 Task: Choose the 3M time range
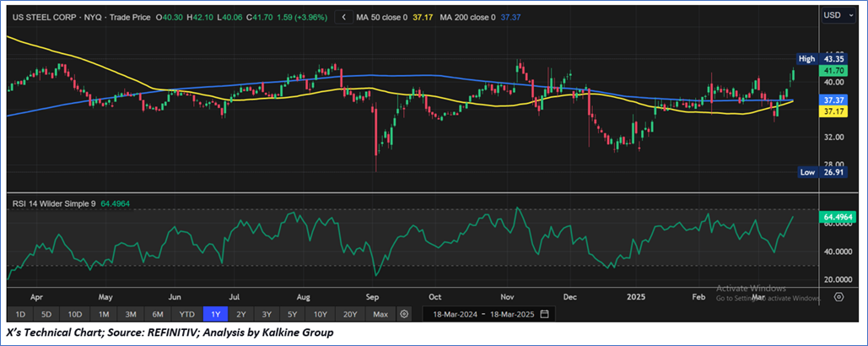tap(131, 314)
